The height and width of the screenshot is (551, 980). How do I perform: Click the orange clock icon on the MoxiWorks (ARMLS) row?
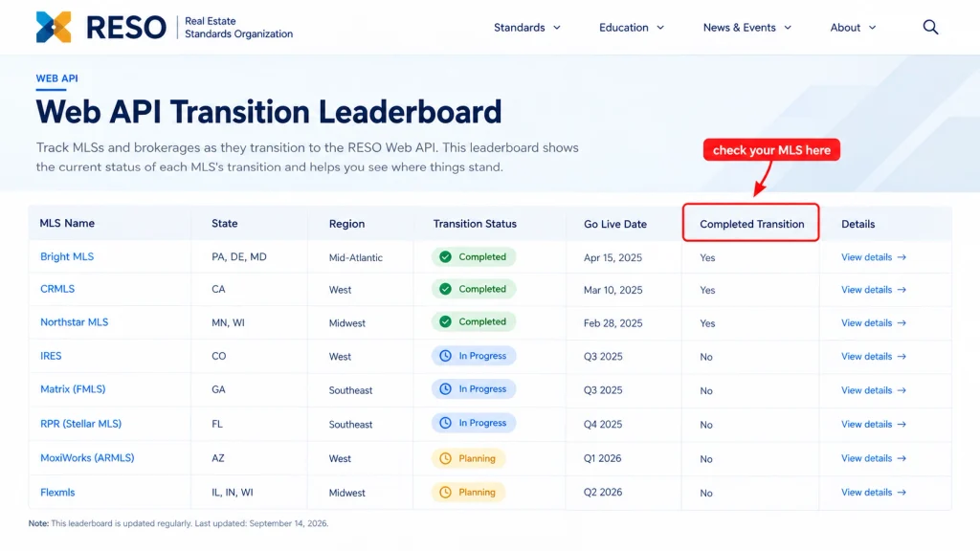tap(445, 458)
